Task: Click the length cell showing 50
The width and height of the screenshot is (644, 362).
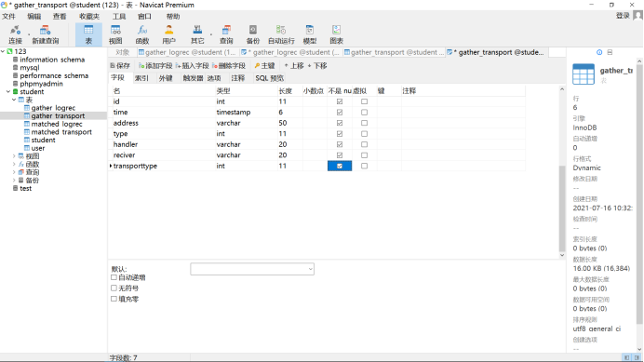Action: 290,123
